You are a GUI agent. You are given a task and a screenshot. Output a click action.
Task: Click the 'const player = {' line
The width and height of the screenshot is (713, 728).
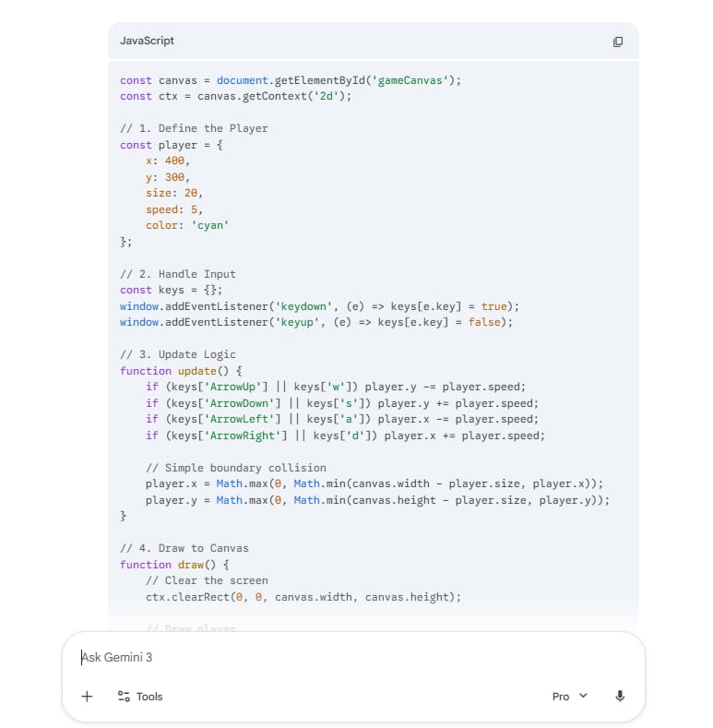click(x=172, y=145)
